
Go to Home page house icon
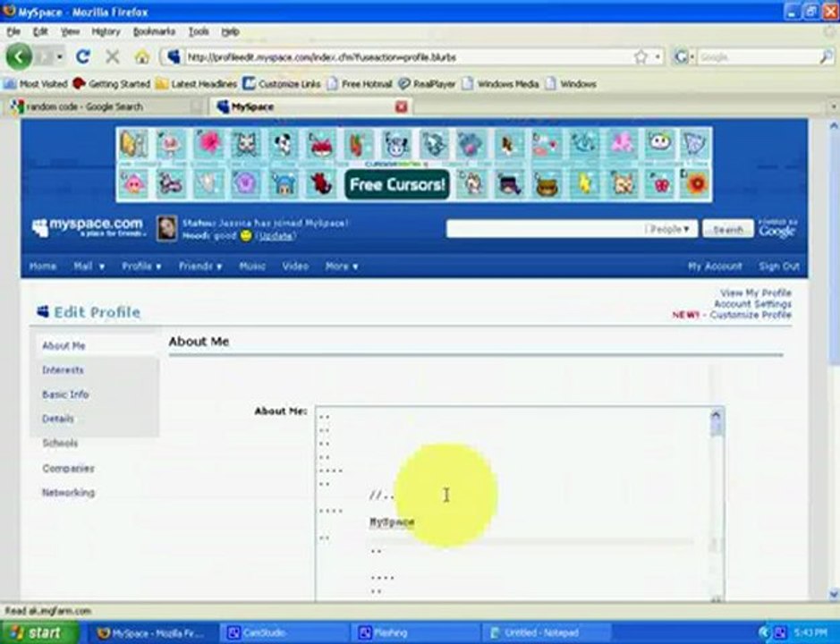click(x=142, y=56)
